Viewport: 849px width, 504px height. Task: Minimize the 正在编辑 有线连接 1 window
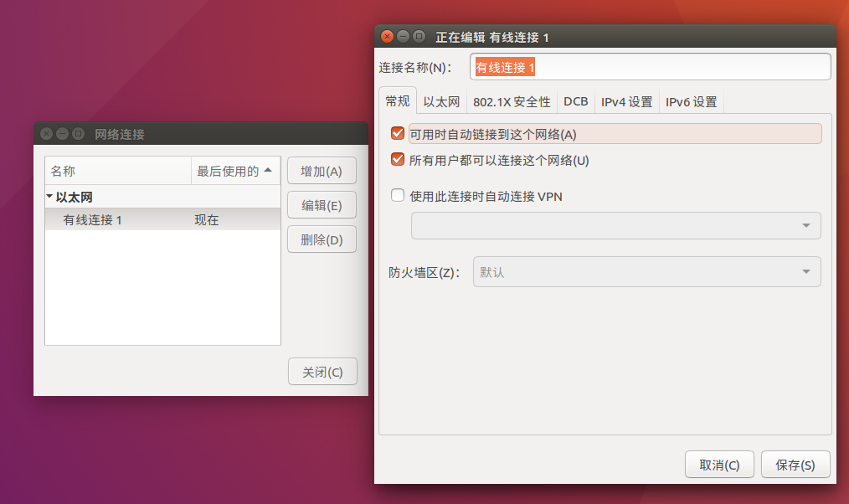(x=403, y=36)
